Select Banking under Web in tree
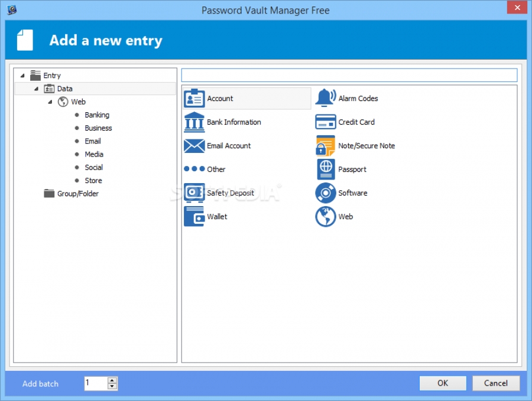The width and height of the screenshot is (532, 401). point(97,115)
